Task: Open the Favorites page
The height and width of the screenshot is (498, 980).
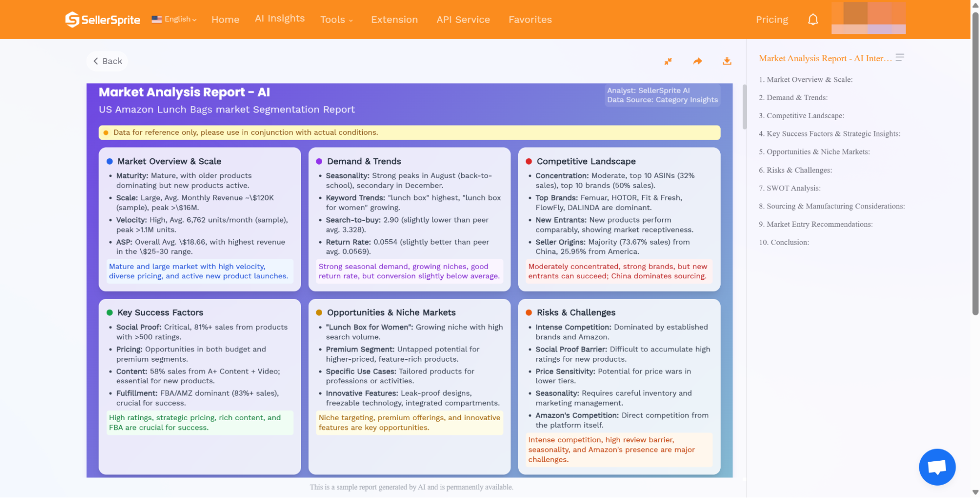Action: coord(529,20)
